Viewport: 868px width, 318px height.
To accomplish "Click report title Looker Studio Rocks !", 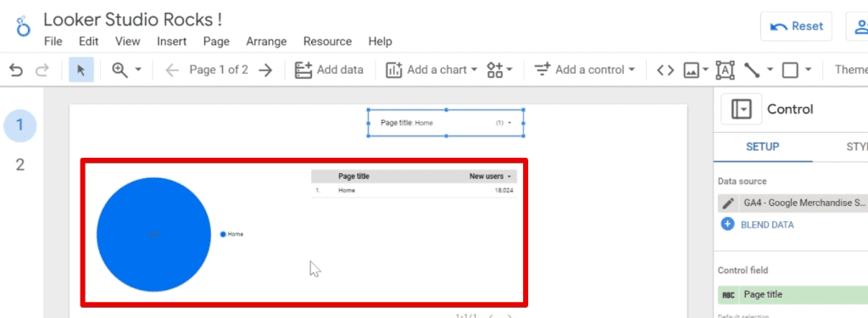I will tap(133, 20).
